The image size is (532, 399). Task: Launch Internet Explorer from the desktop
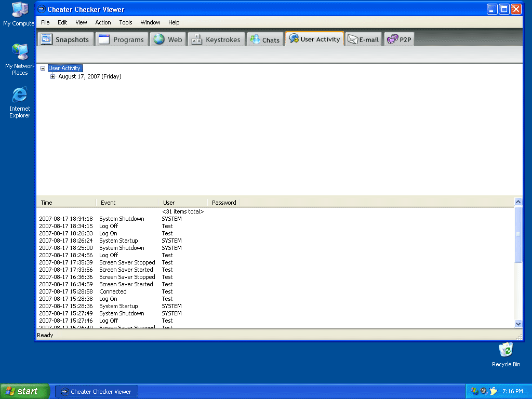(20, 96)
